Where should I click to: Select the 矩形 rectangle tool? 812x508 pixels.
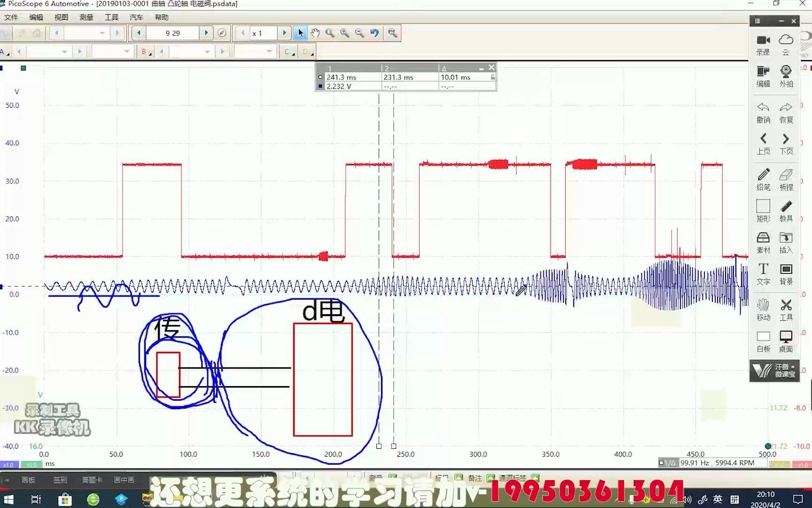[x=763, y=211]
